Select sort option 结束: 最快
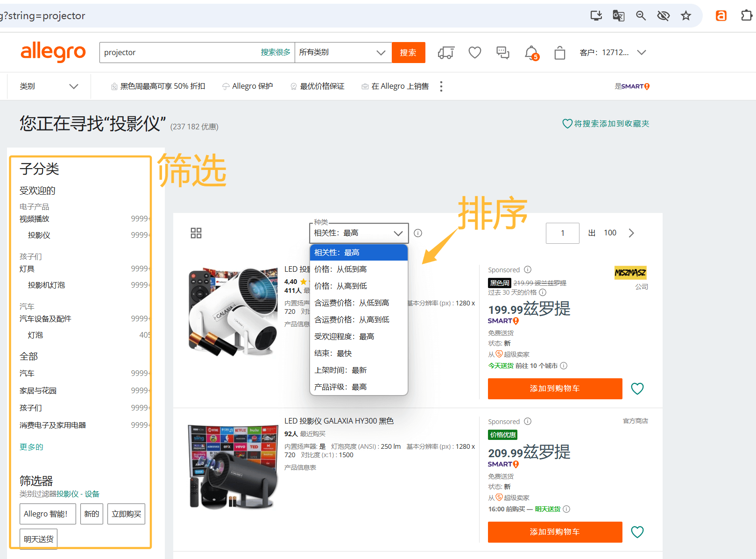The image size is (756, 559). (x=359, y=354)
